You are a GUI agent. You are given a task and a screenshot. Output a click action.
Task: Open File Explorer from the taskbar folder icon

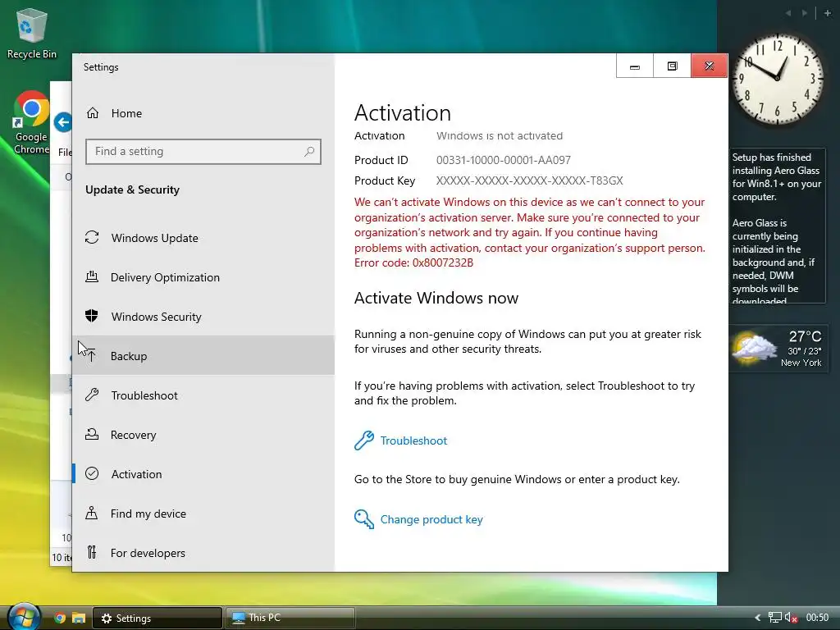click(79, 618)
